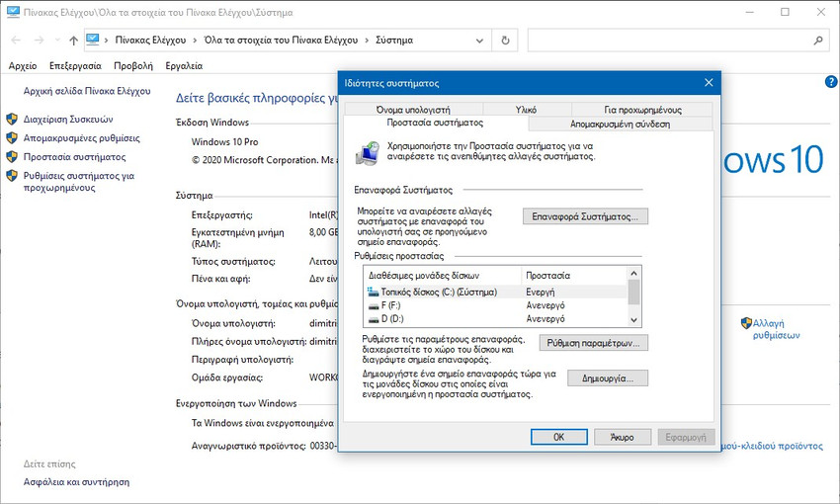Click the Σύστημα breadcrumb
The image size is (840, 504).
point(394,41)
